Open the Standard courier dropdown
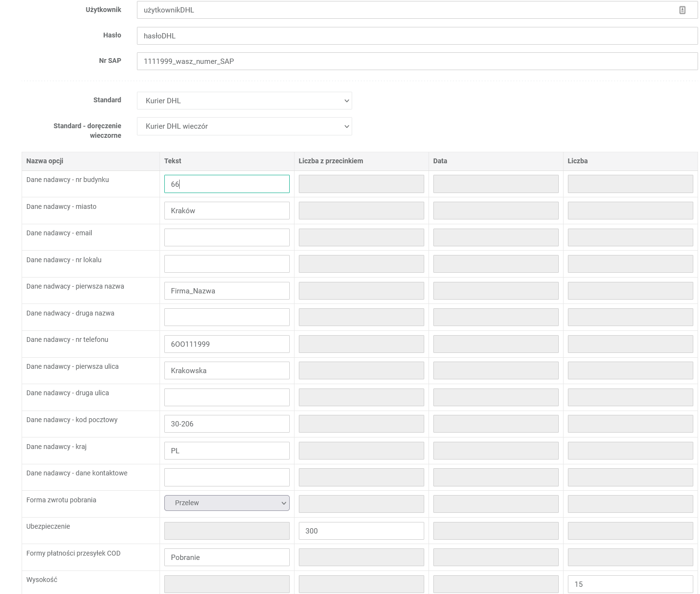 [244, 101]
